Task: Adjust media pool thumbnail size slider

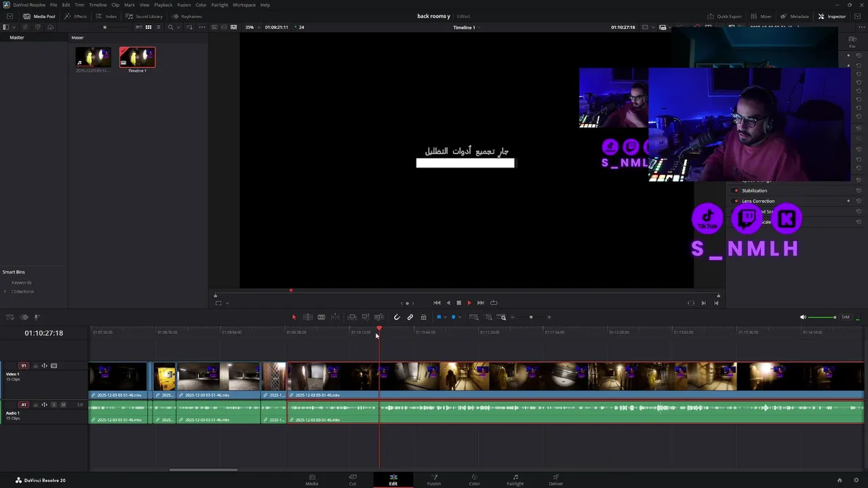Action: [104, 27]
